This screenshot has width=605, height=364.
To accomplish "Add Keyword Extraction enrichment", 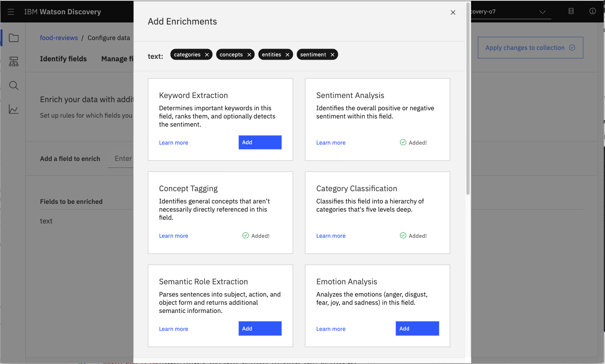I will (260, 142).
